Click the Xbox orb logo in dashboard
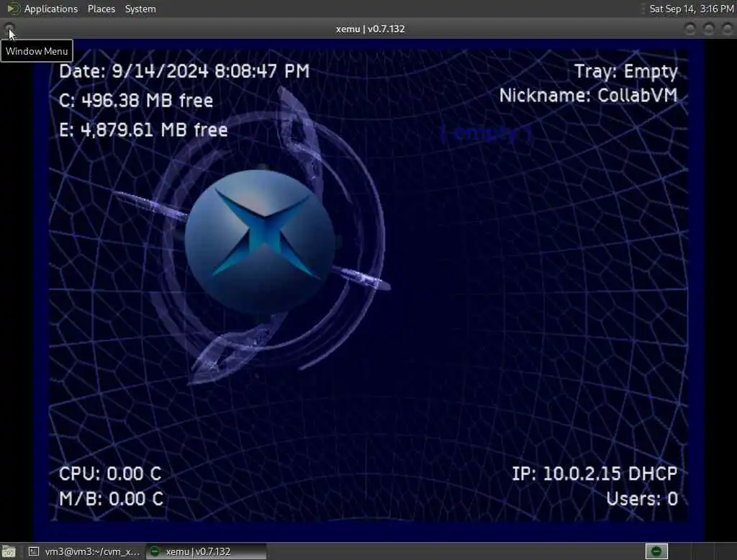Image resolution: width=737 pixels, height=560 pixels. [260, 241]
